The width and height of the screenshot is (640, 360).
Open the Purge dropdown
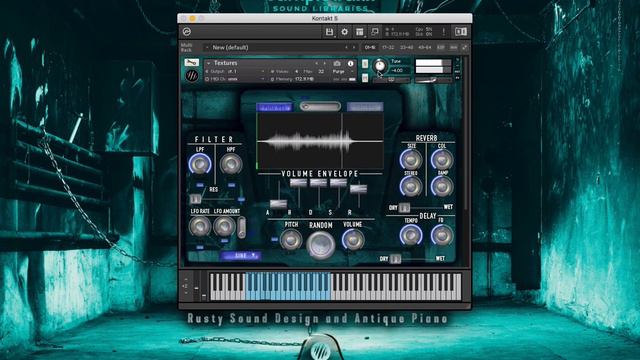(x=342, y=71)
